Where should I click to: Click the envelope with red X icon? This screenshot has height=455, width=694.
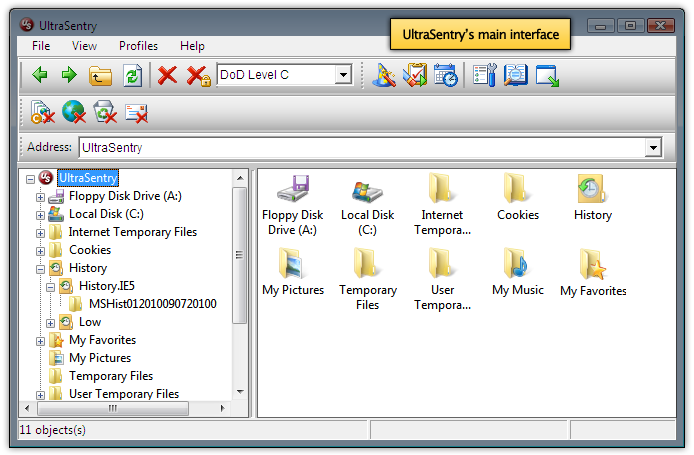pos(136,113)
